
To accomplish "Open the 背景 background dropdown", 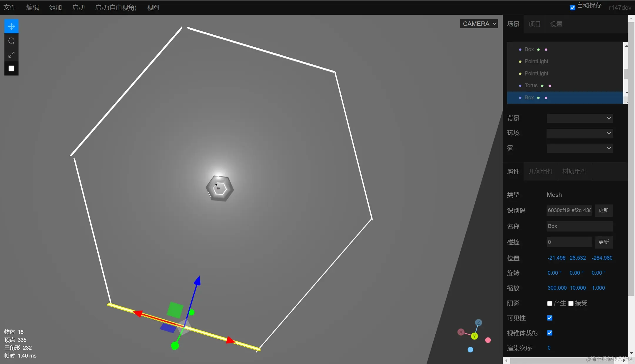I will point(579,118).
